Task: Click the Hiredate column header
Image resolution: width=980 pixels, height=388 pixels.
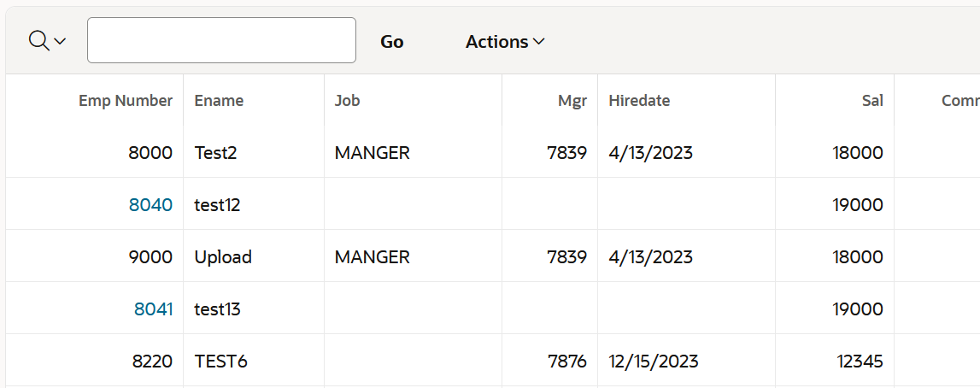Action: 639,101
